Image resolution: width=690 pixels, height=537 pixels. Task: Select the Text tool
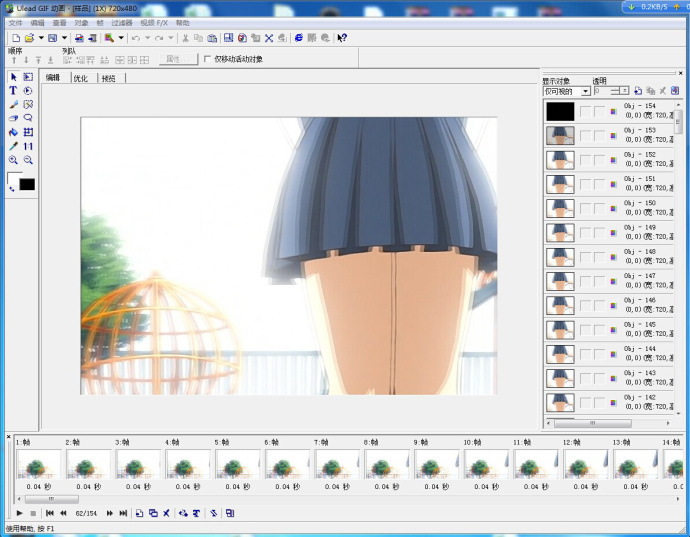(13, 91)
